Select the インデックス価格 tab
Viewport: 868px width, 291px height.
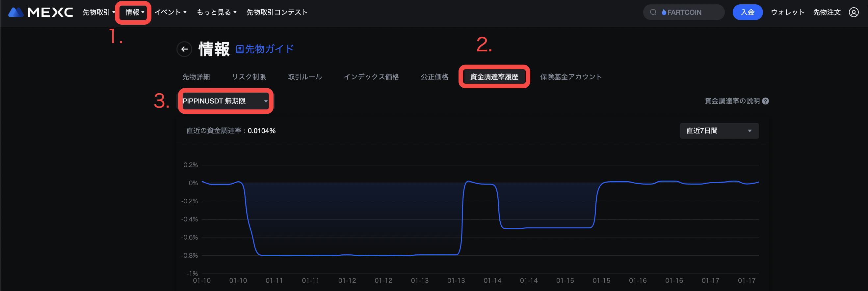[371, 77]
